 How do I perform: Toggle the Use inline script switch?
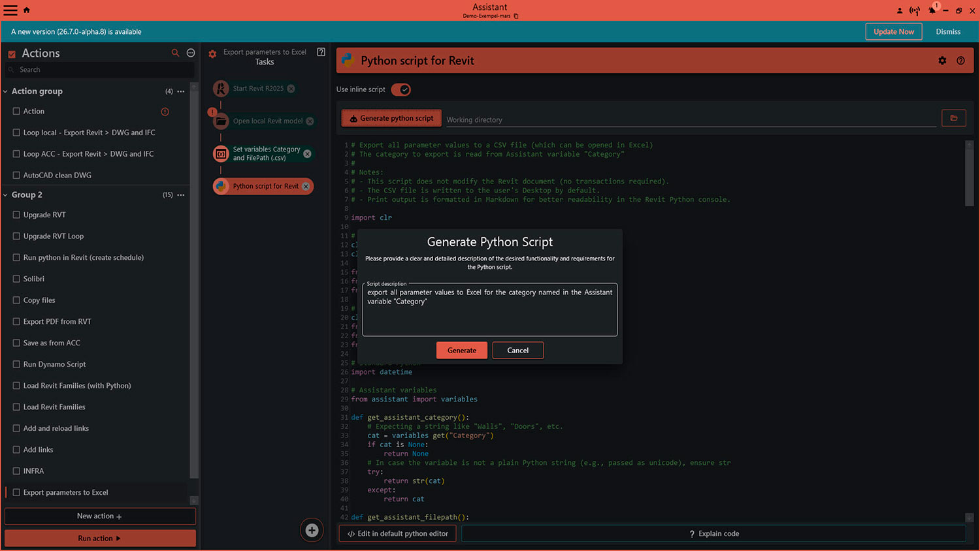coord(400,89)
